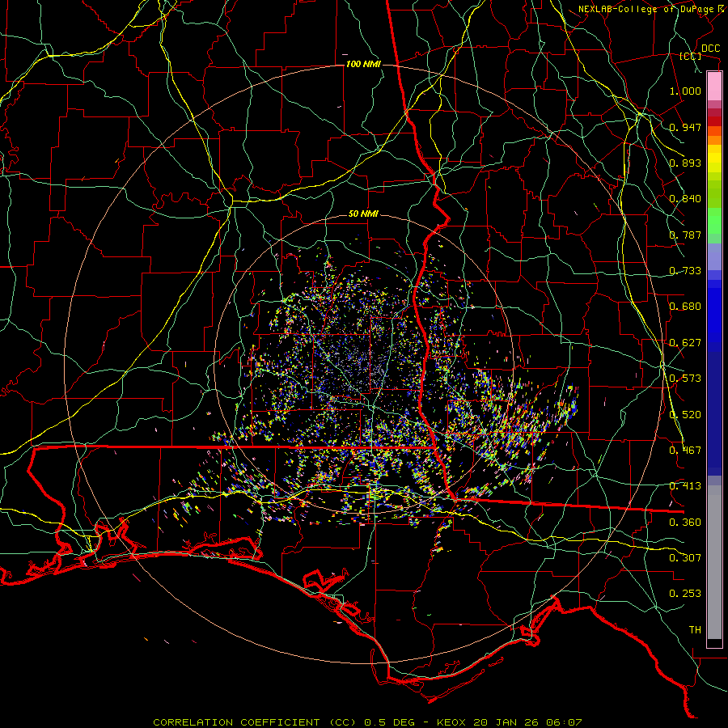Viewport: 728px width, 728px height.
Task: Pick the gray segment of color bar
Action: [714, 562]
